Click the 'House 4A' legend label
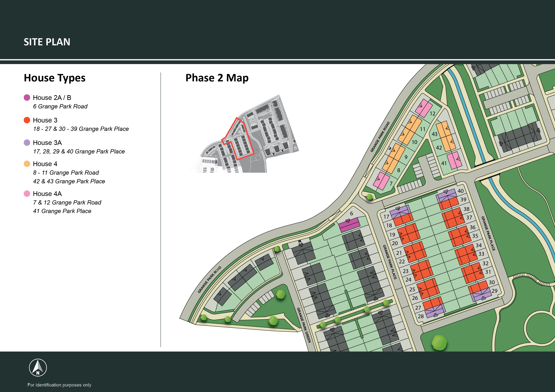This screenshot has height=392, width=555. [47, 194]
